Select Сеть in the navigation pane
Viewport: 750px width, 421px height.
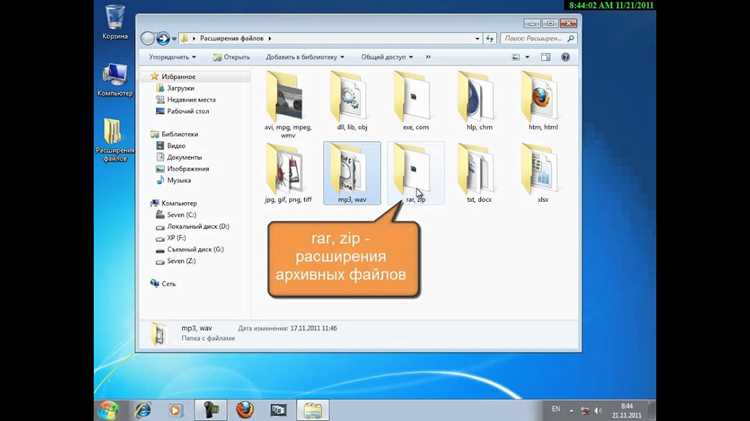168,283
